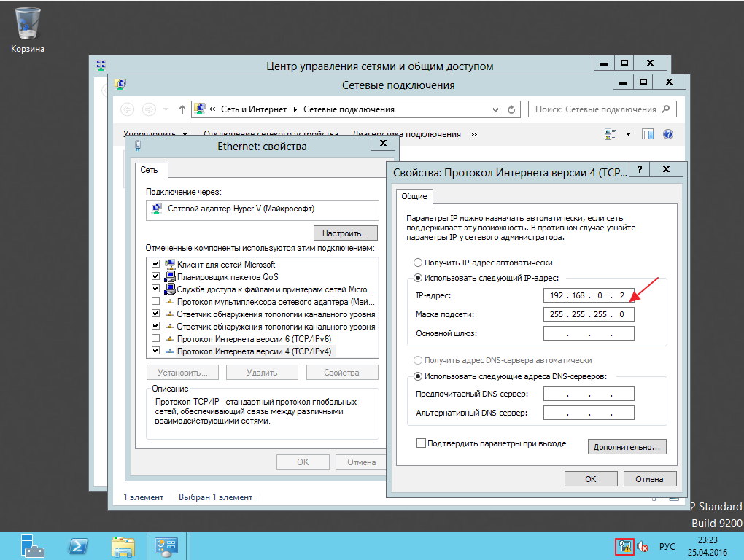The height and width of the screenshot is (560, 744).
Task: Uncheck Планировщик пакетов QoS checkbox
Action: (x=155, y=276)
